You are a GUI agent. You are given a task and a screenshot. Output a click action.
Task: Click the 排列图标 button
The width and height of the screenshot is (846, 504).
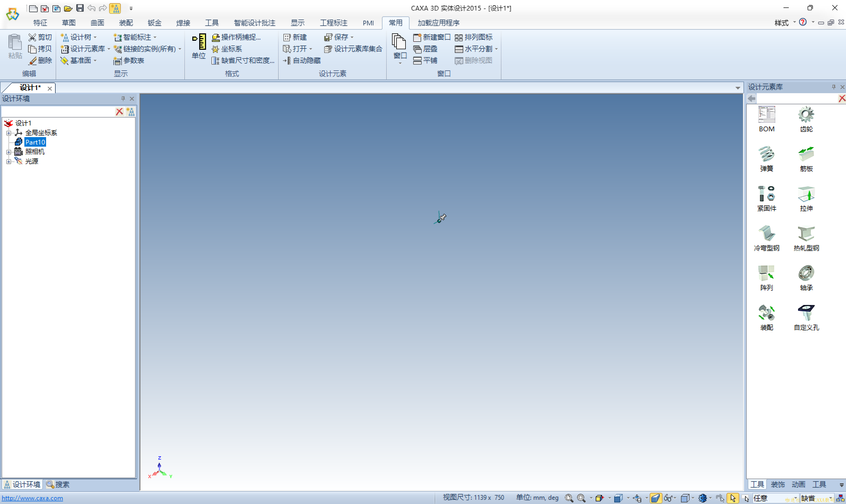(474, 37)
